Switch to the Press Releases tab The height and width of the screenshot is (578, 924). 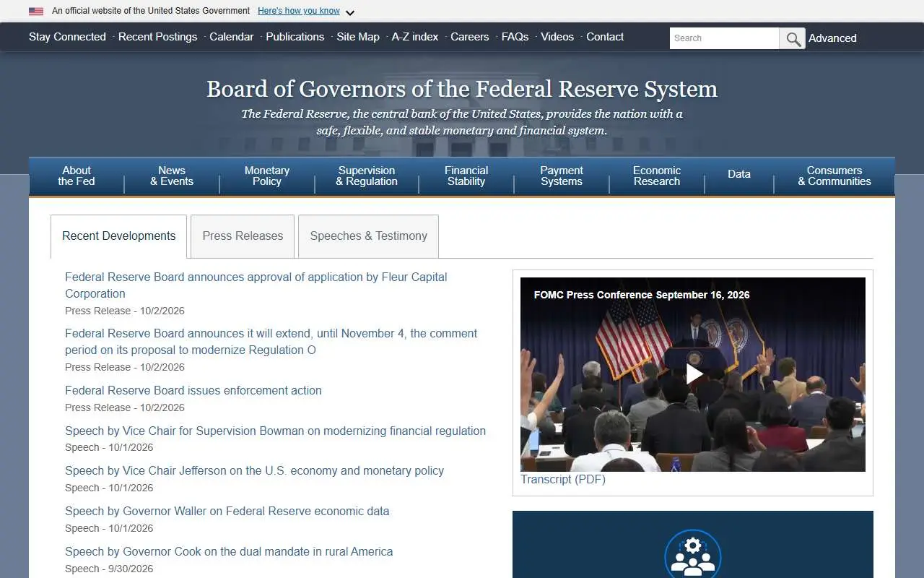(x=243, y=236)
